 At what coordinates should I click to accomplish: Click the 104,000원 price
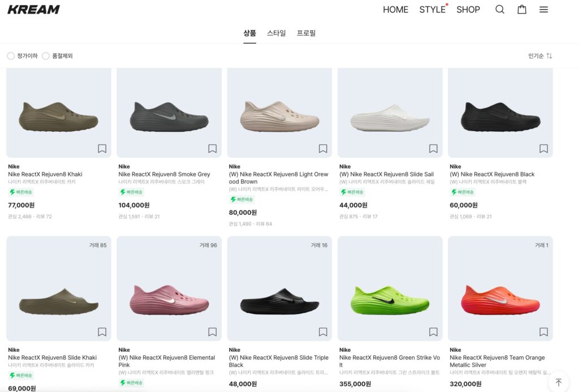click(x=134, y=205)
